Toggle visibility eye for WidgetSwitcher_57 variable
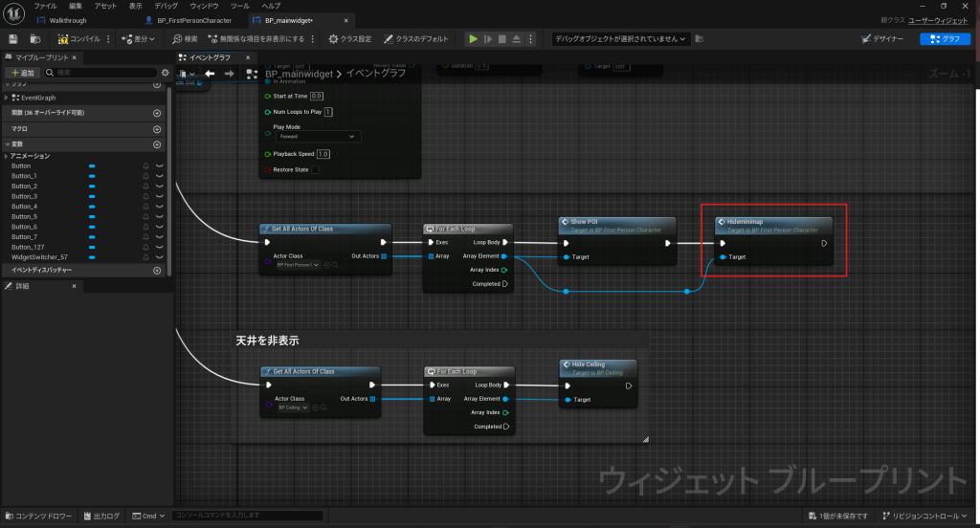This screenshot has height=528, width=980. pos(160,256)
